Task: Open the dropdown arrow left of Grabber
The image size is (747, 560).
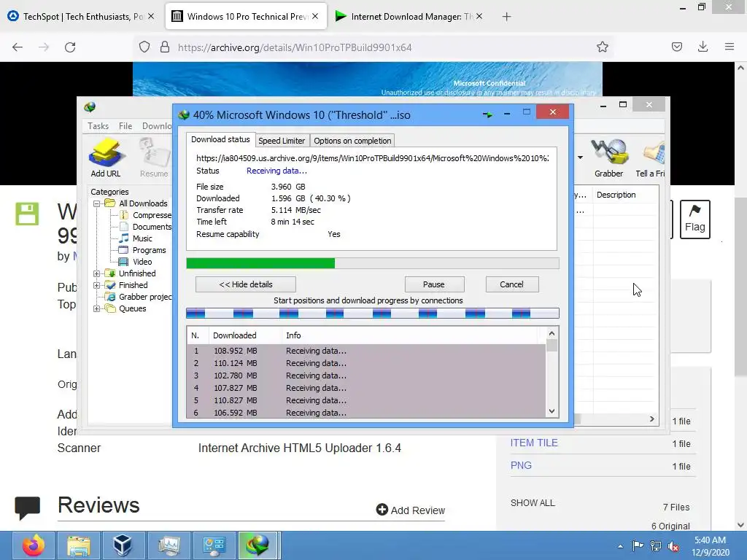Action: [x=580, y=157]
